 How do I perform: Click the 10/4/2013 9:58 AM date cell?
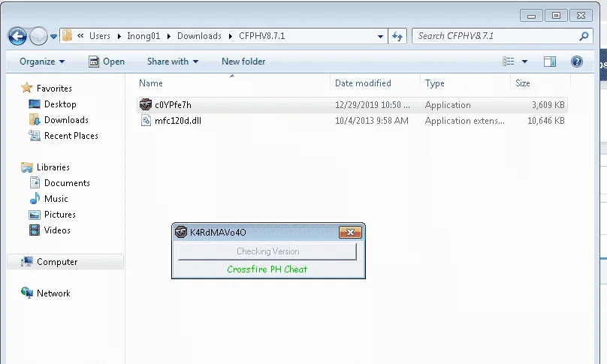[372, 121]
